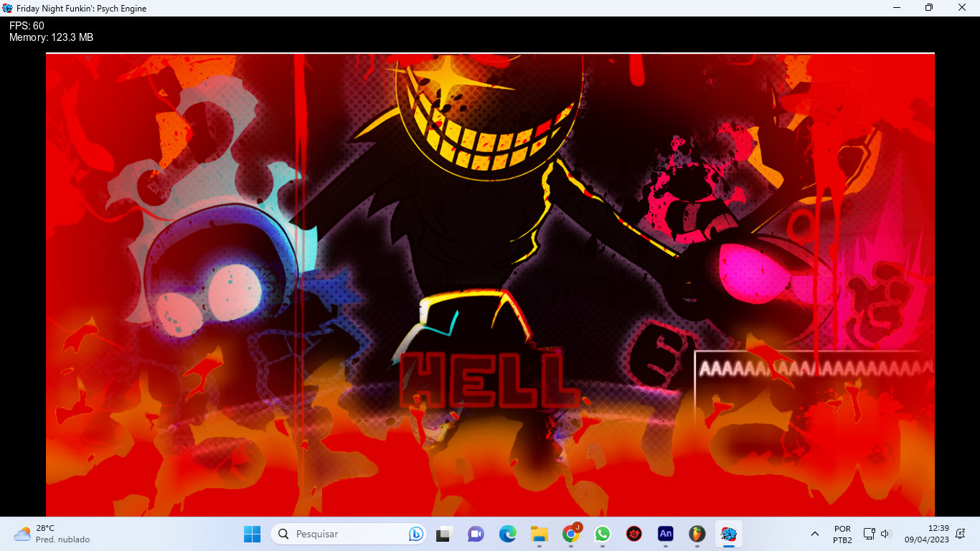Viewport: 980px width, 551px height.
Task: Open network settings from the tray
Action: tap(870, 534)
